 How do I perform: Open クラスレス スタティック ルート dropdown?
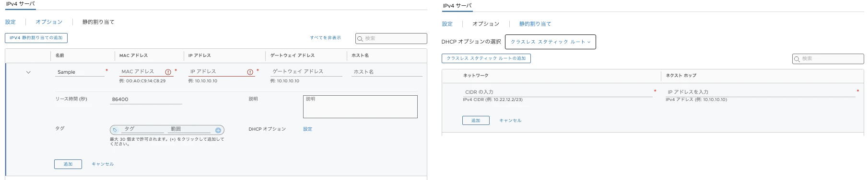551,42
